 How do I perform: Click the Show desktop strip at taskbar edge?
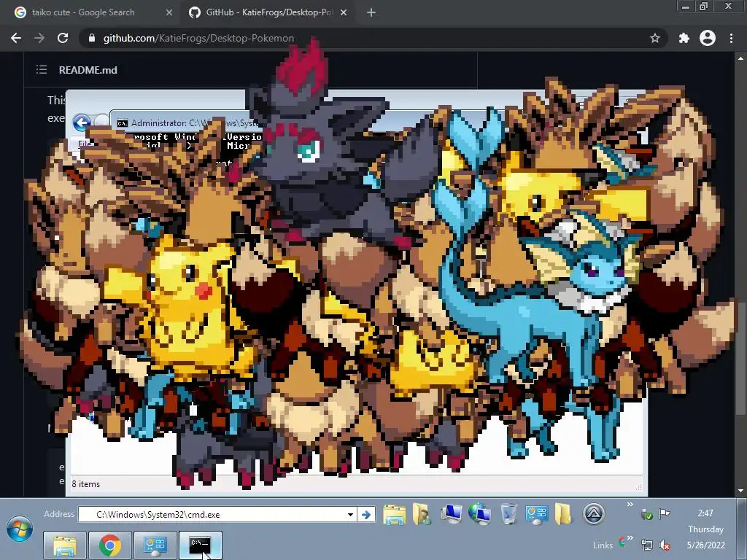click(x=742, y=529)
